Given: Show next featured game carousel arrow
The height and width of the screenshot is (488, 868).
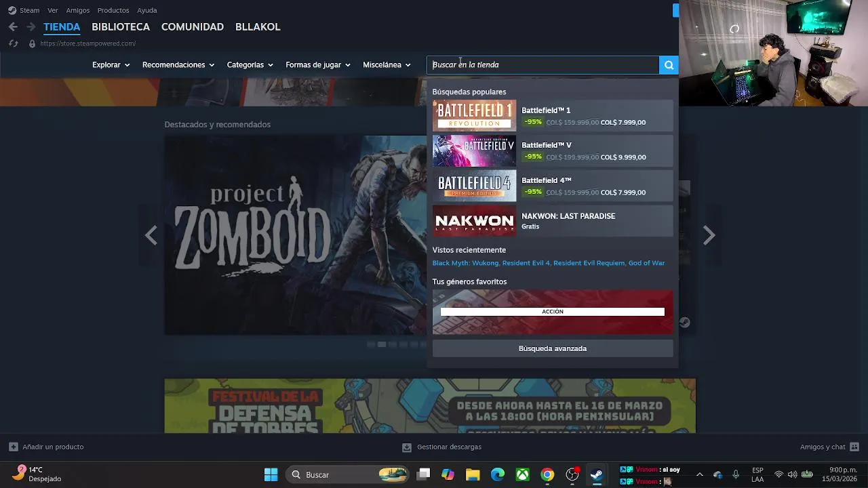Looking at the screenshot, I should click(709, 235).
